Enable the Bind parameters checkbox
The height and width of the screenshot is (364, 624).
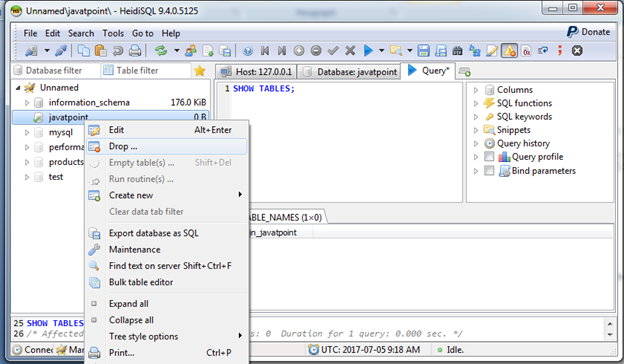click(x=489, y=171)
